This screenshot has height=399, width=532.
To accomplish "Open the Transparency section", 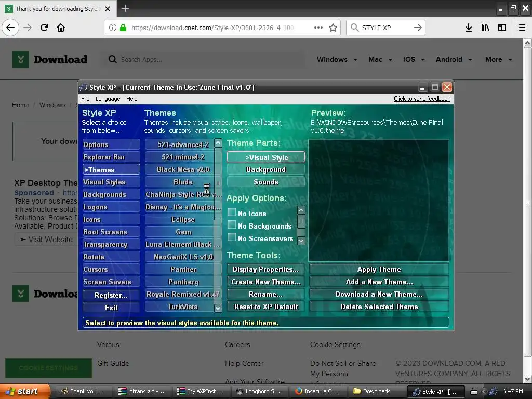I will [111, 245].
